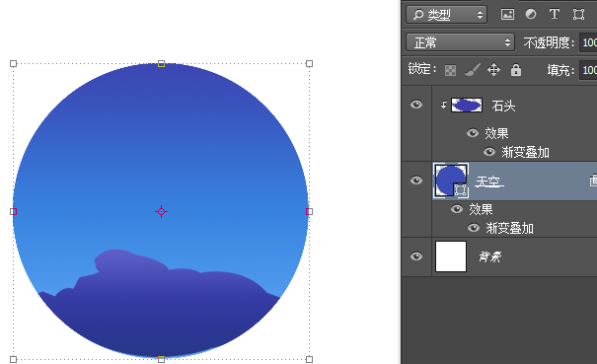Viewport: 597px width, 364px height.
Task: Toggle 渐变叠加 visibility under 天空 layer
Action: 474,228
